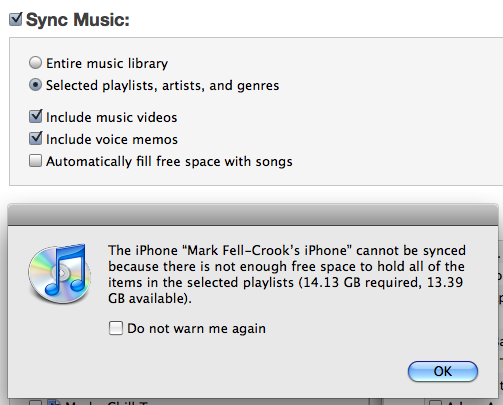Toggle the Include voice memos checkbox
The height and width of the screenshot is (405, 503).
pos(36,138)
